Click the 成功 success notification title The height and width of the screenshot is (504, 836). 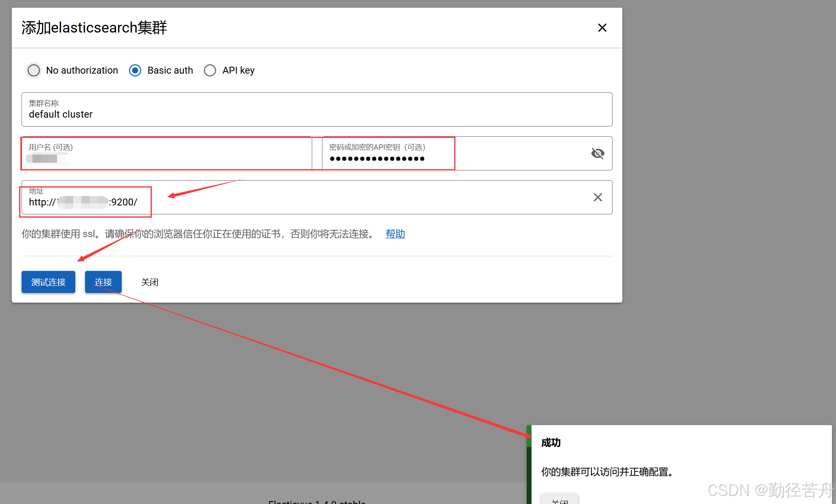[x=551, y=443]
